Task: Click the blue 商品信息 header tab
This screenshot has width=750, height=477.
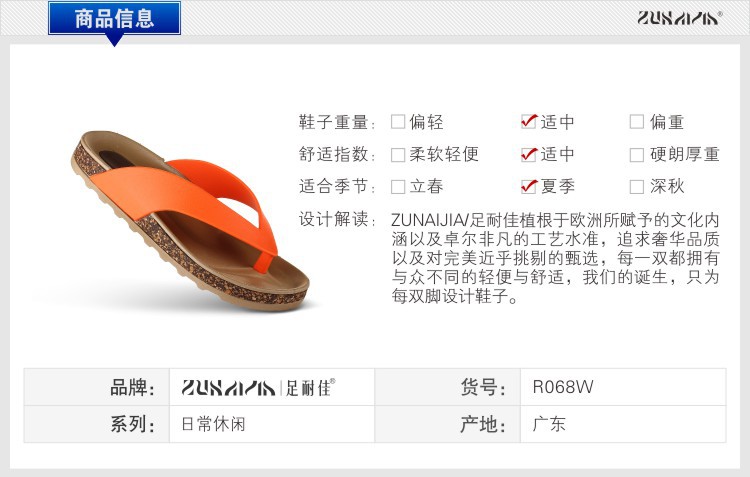Action: tap(114, 18)
